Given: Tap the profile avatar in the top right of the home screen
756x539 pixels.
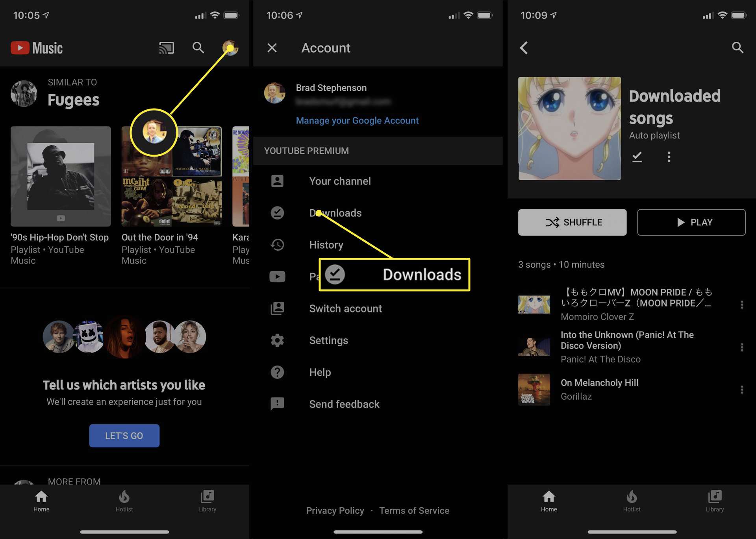Looking at the screenshot, I should [230, 48].
